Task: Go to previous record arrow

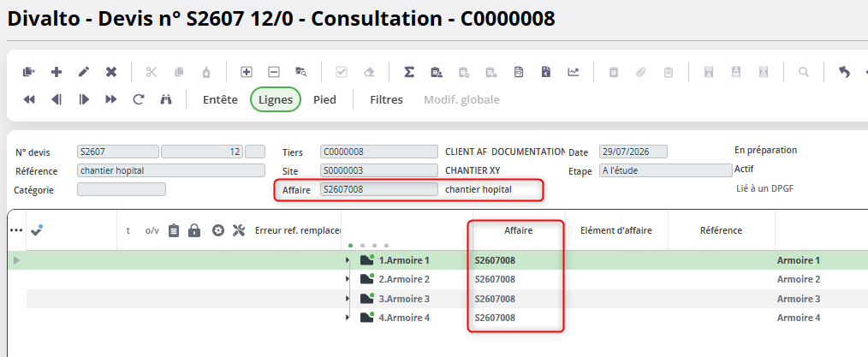Action: [x=56, y=99]
